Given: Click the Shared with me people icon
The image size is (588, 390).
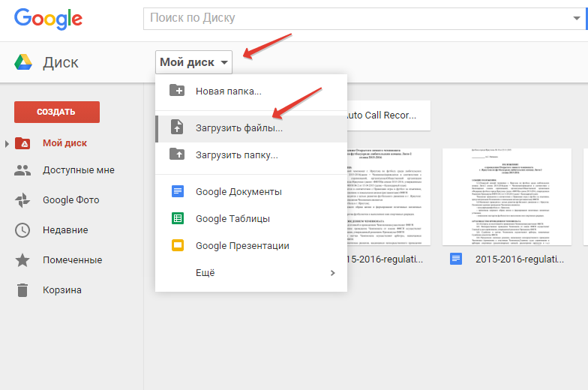Looking at the screenshot, I should [22, 170].
